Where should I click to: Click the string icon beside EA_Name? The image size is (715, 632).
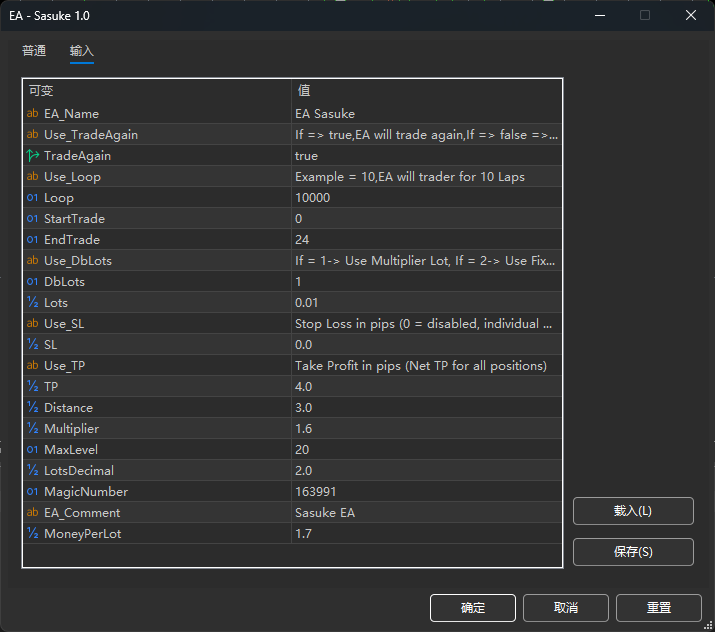(33, 114)
